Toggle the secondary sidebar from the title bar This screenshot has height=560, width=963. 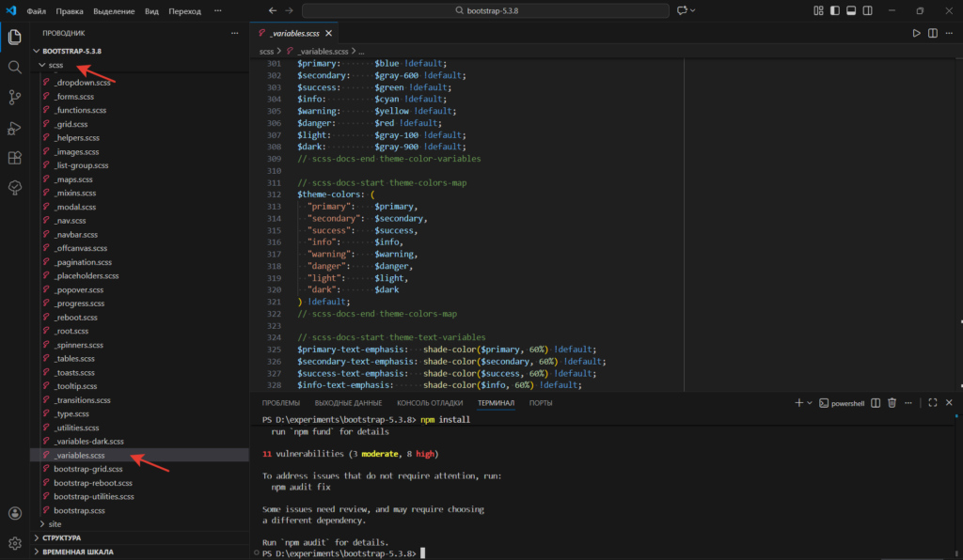pos(866,10)
